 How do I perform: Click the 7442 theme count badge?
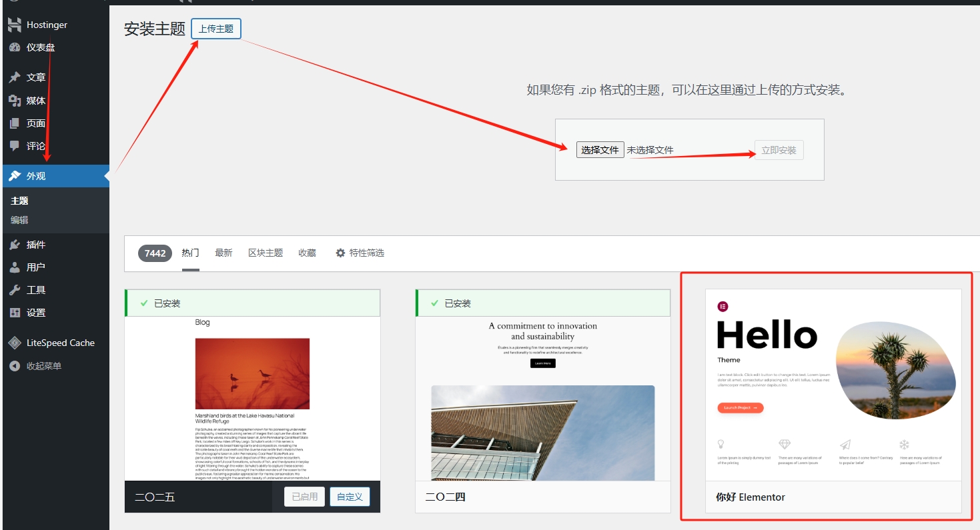[155, 253]
